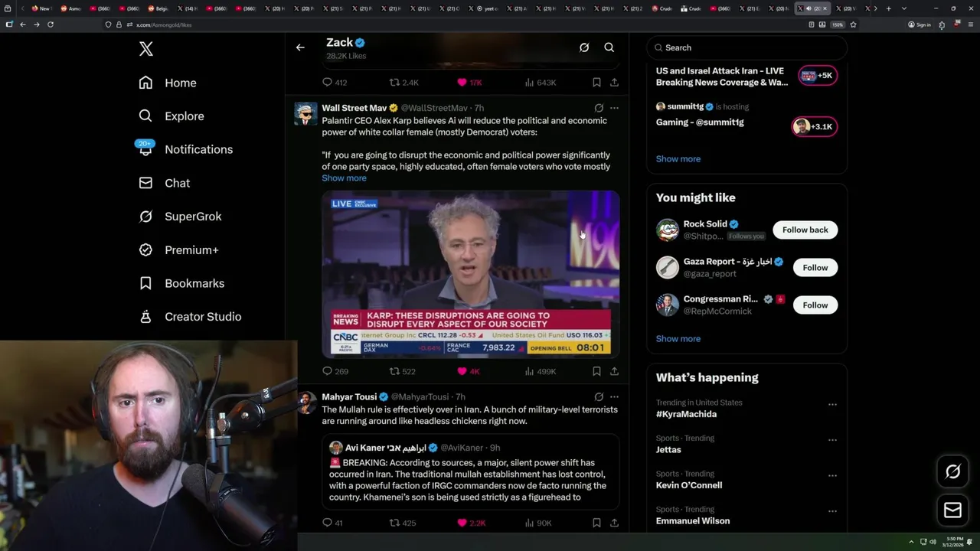Viewport: 980px width, 551px height.
Task: Open more options for Jettas trend
Action: [832, 440]
